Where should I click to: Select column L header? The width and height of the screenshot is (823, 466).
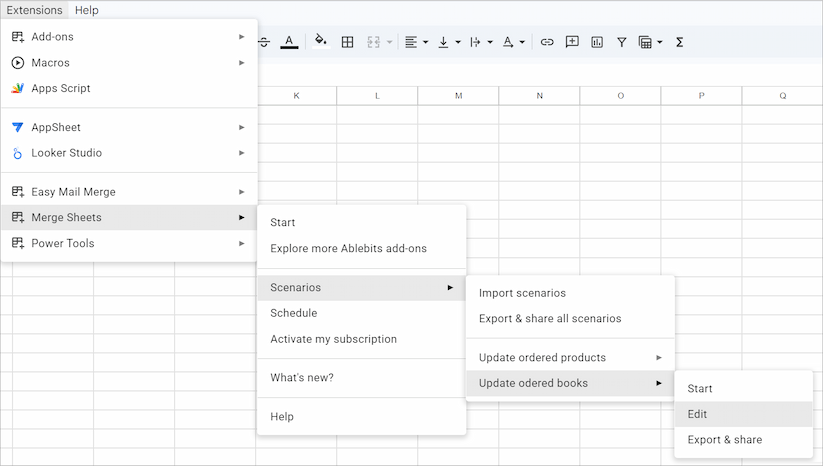(377, 96)
